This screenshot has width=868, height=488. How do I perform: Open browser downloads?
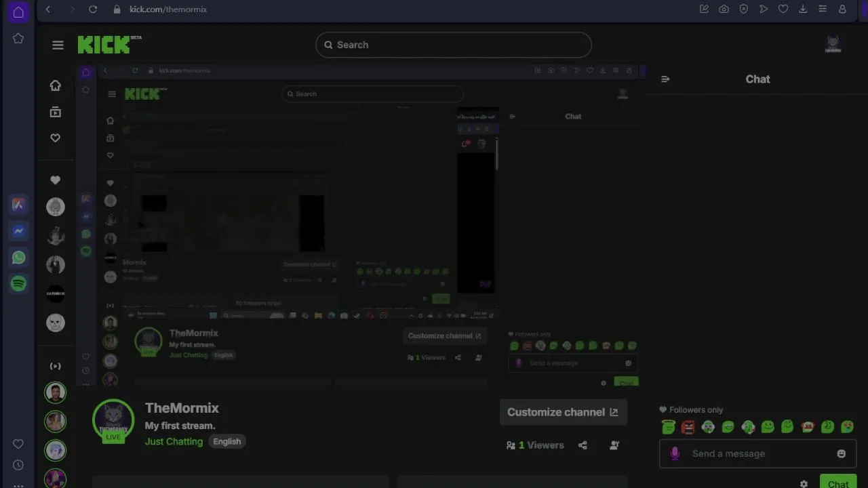click(x=802, y=9)
